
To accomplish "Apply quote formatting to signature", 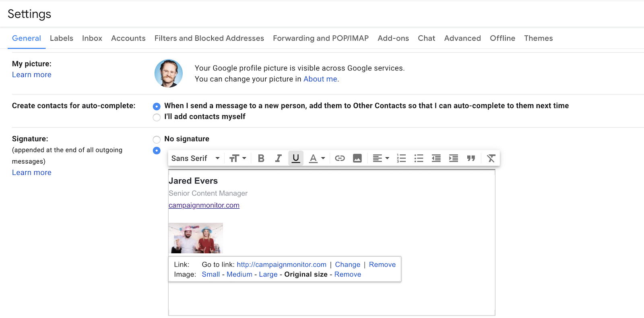I will [471, 158].
